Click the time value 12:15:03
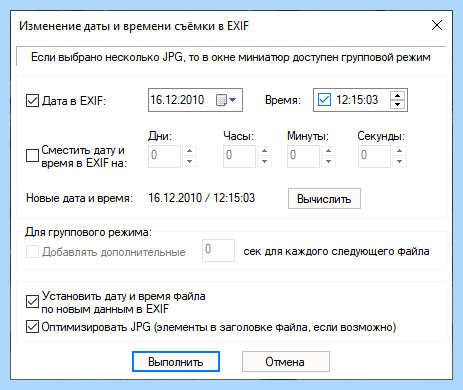This screenshot has width=463, height=390. pos(357,100)
